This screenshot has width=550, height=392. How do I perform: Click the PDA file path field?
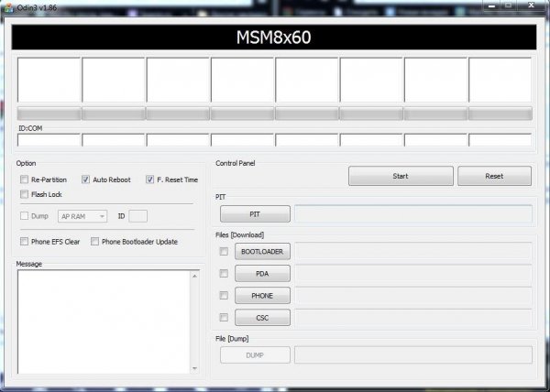tap(413, 273)
